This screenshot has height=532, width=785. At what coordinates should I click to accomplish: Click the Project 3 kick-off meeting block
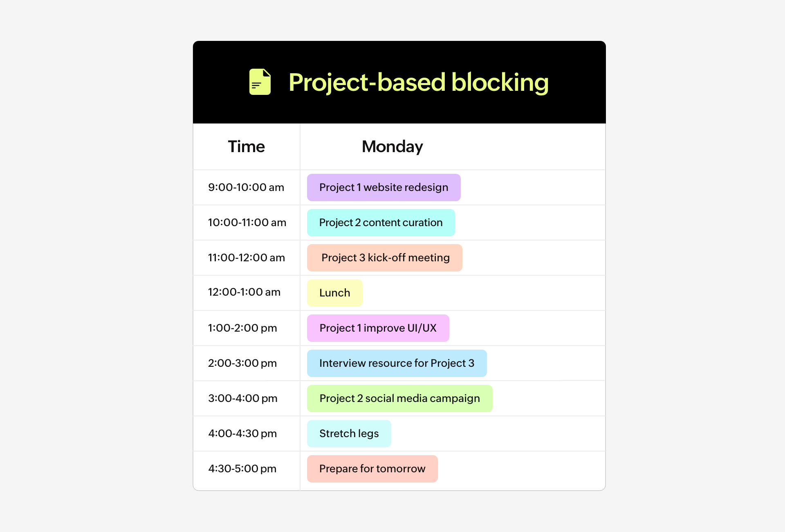(384, 274)
